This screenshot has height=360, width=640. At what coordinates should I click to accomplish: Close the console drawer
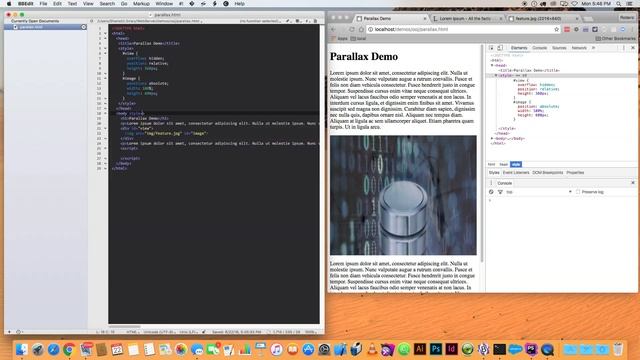point(633,183)
